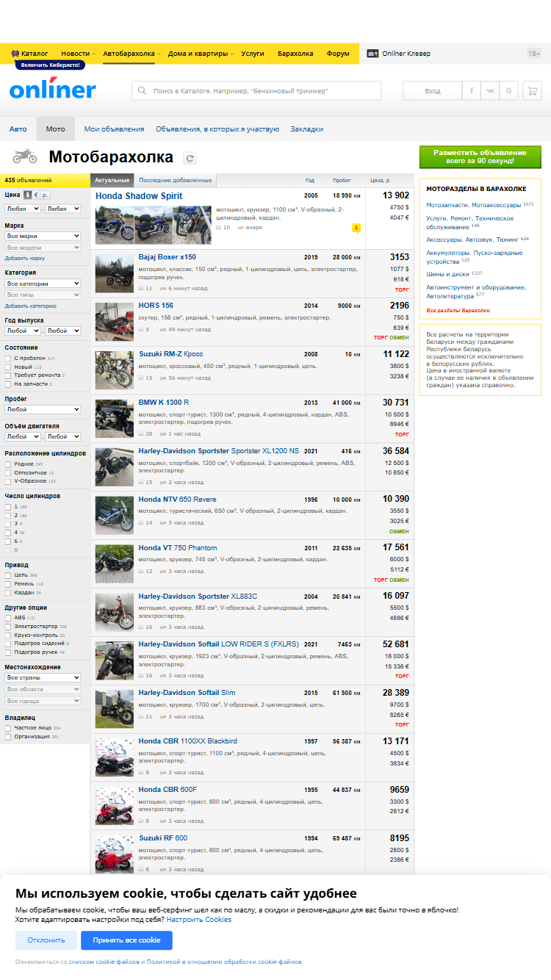Sign in with the Facebook icon
This screenshot has width=551, height=980.
(x=472, y=90)
